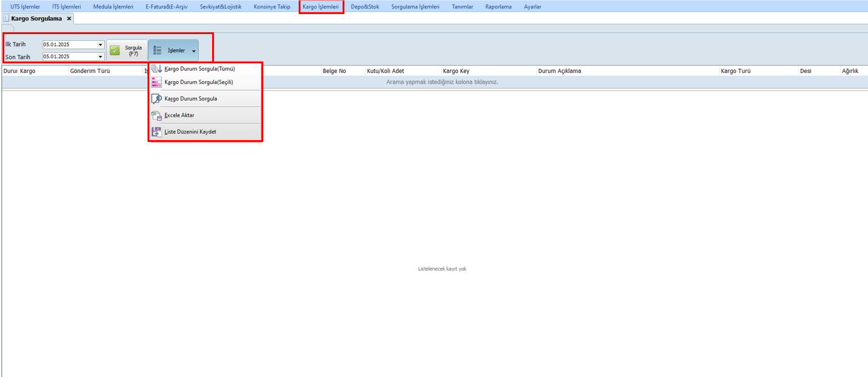The height and width of the screenshot is (377, 868).
Task: Click the Kargo Sorgulama tab document icon
Action: point(6,19)
